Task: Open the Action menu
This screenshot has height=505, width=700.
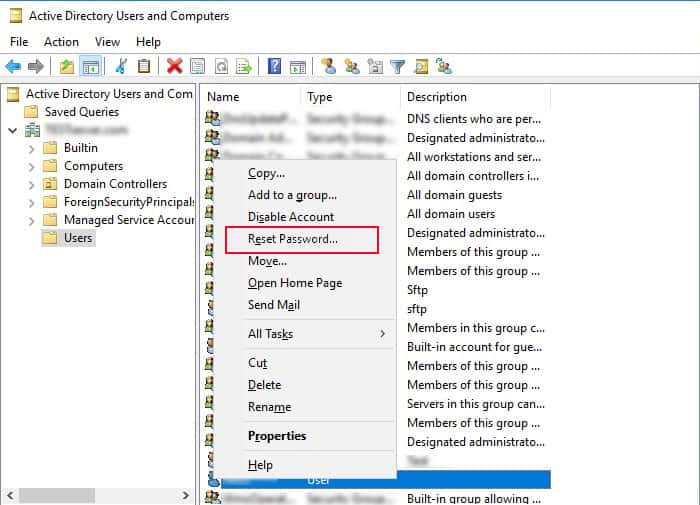Action: (x=61, y=42)
